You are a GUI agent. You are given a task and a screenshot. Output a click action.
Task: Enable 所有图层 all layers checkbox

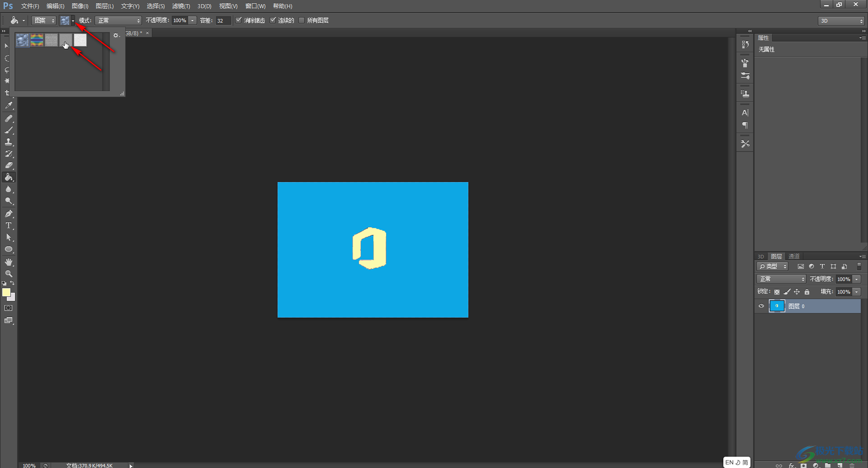(302, 20)
